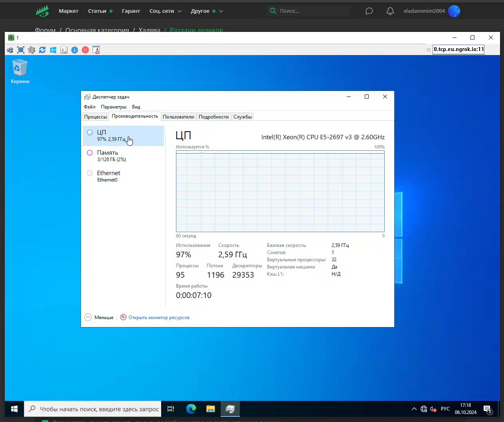This screenshot has width=504, height=422.
Task: Expand the Другое dropdown menu
Action: point(207,11)
